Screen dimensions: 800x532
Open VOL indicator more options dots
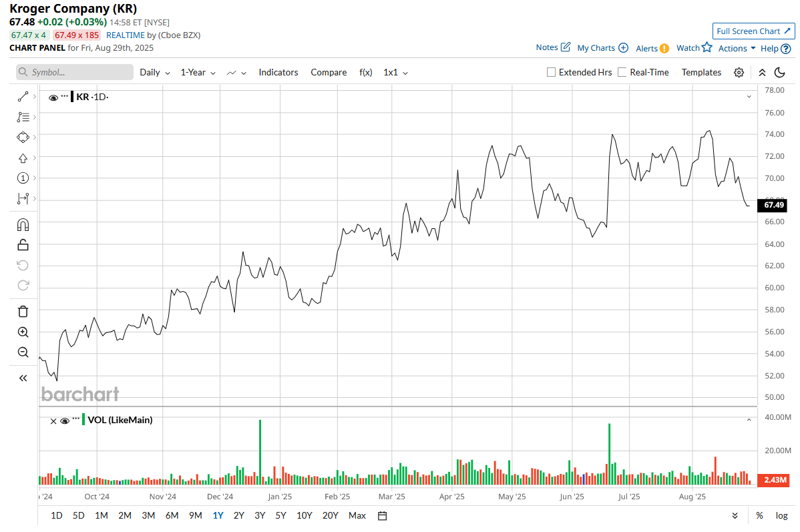click(x=76, y=419)
